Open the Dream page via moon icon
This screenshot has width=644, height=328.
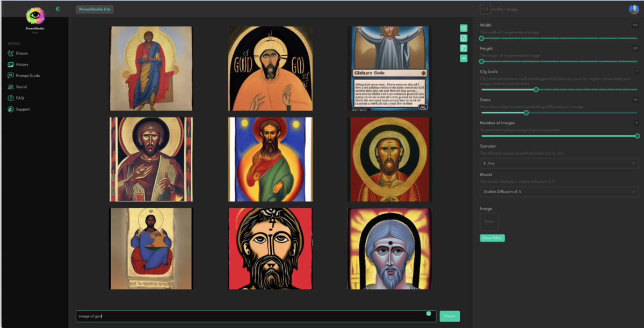[x=11, y=53]
